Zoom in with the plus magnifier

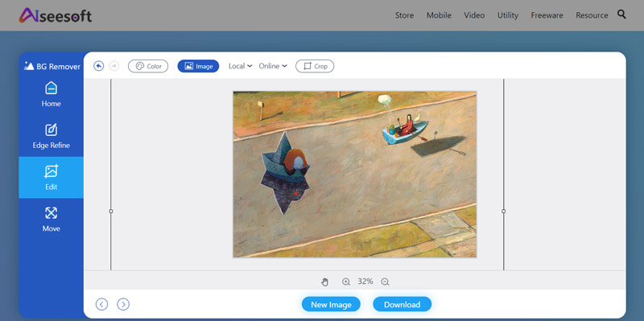(x=346, y=282)
